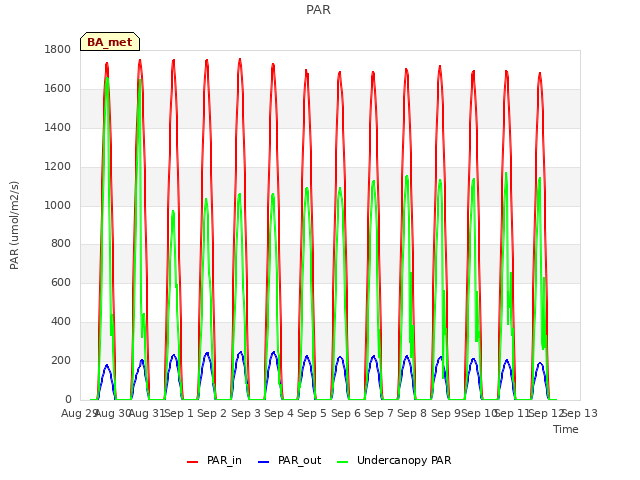Click the 200 y-axis tick label

[61, 360]
